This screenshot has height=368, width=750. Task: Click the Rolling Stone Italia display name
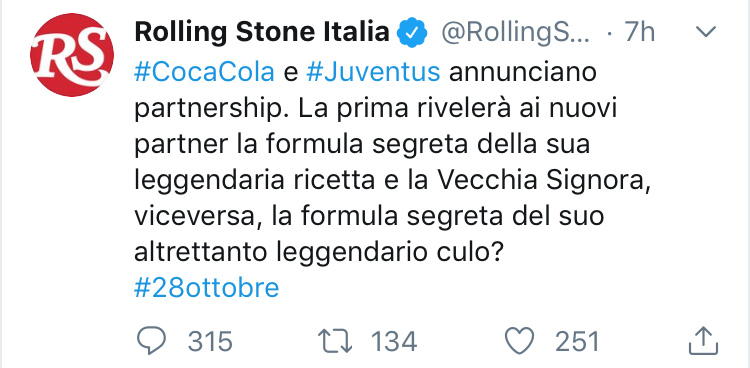coord(262,33)
